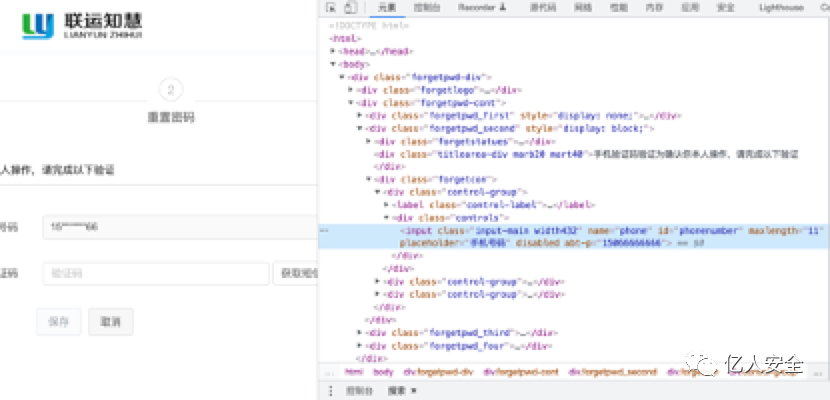Toggle the device toolbar icon
Screen dimensions: 830x400
[x=349, y=7]
